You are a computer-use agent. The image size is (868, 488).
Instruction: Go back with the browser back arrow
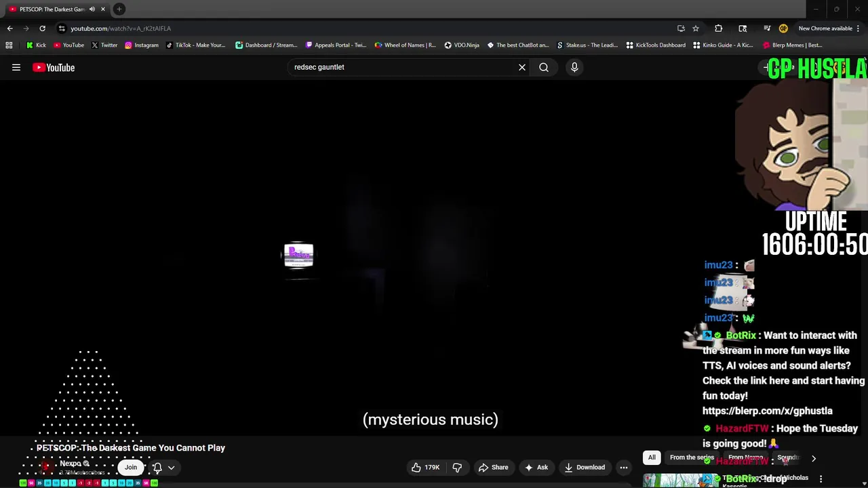coord(9,28)
